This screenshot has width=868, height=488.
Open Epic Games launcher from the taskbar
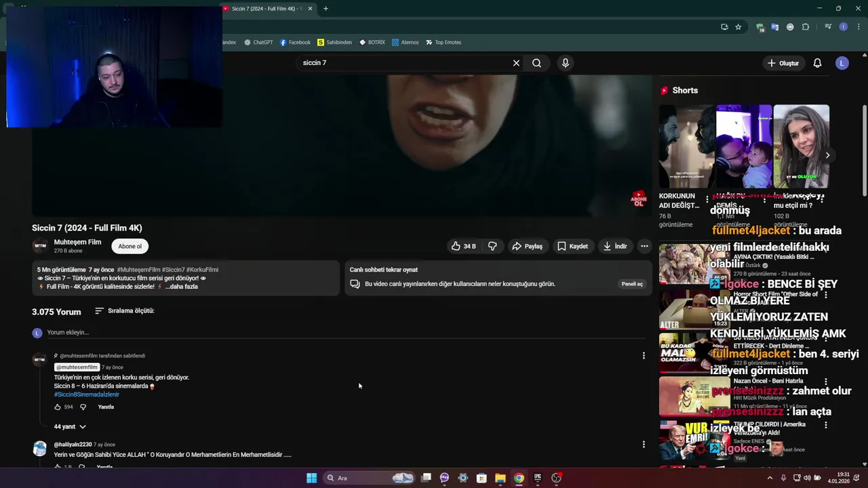(x=538, y=478)
